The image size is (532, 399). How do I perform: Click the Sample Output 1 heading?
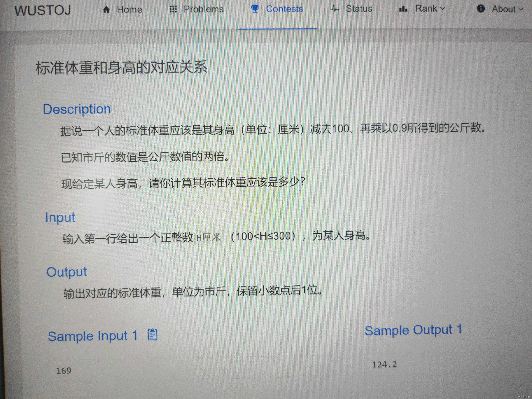(x=413, y=330)
